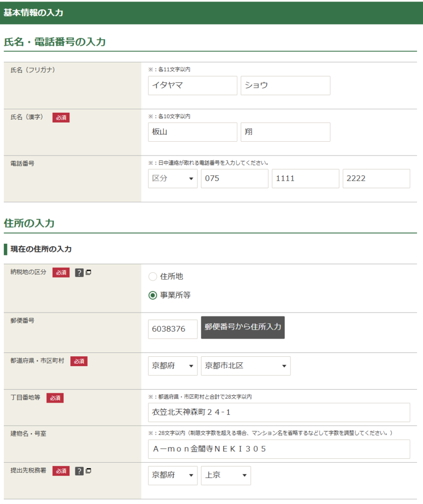This screenshot has height=504, width=423.
Task: Click the kanji surname field 板山
Action: click(x=192, y=132)
